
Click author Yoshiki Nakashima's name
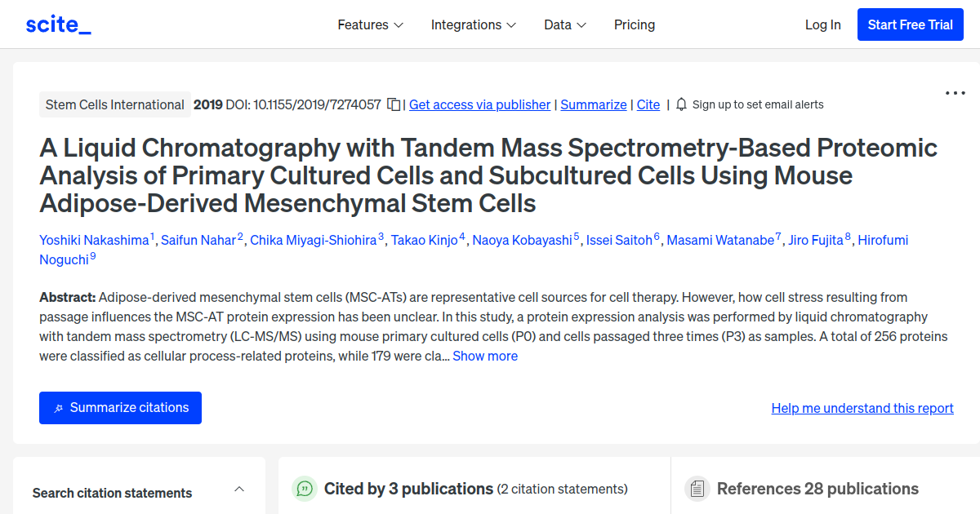pos(91,240)
